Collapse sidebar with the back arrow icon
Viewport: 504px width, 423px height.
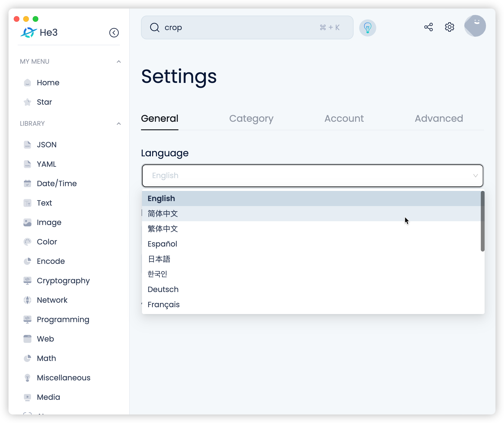pos(114,33)
